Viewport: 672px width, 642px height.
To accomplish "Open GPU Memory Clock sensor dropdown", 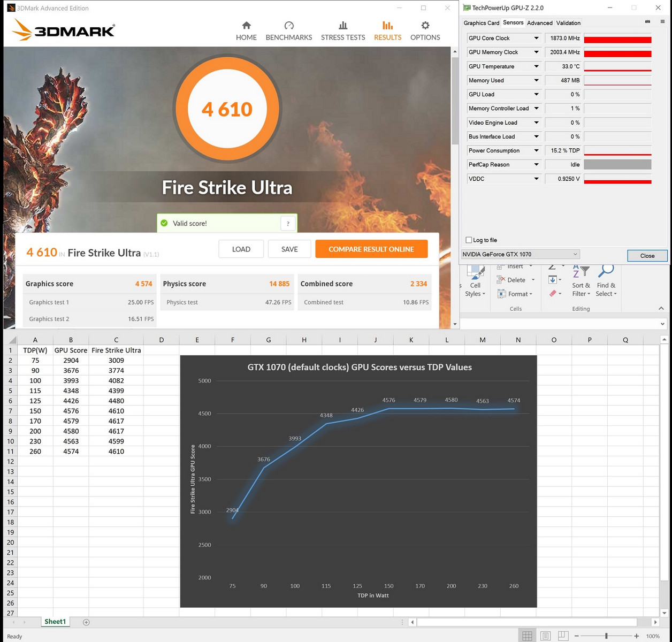I will click(x=536, y=52).
